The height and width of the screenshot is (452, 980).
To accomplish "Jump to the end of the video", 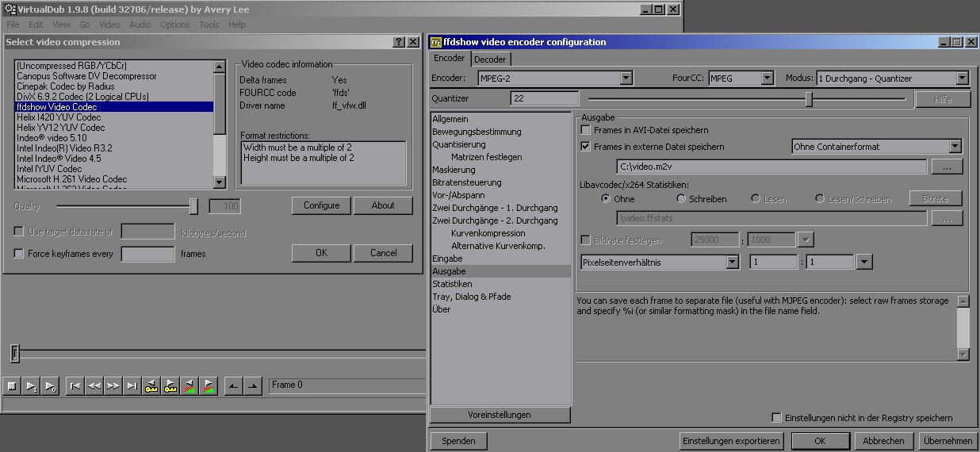I will (132, 386).
